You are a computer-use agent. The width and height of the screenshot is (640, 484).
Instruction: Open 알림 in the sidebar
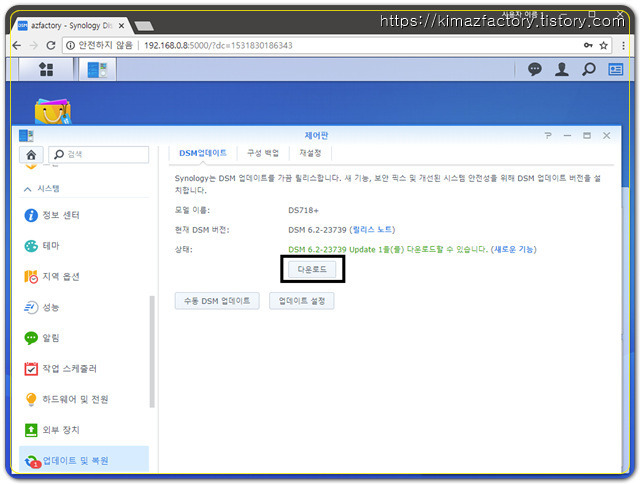pos(84,338)
